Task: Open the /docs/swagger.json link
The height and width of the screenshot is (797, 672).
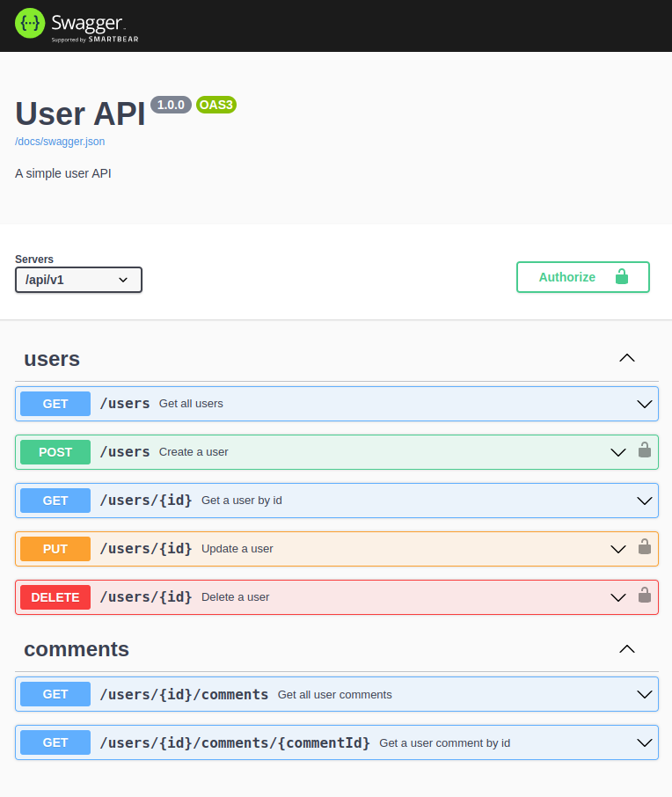Action: tap(60, 141)
